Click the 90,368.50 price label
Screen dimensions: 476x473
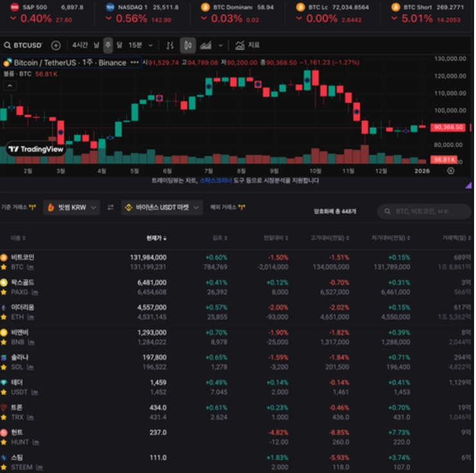point(448,127)
